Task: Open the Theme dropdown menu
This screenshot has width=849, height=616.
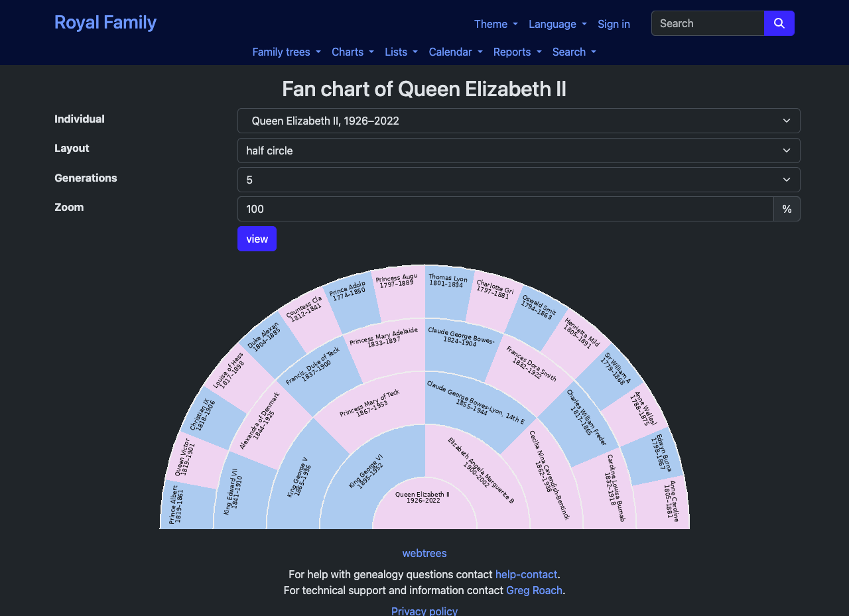Action: (495, 24)
